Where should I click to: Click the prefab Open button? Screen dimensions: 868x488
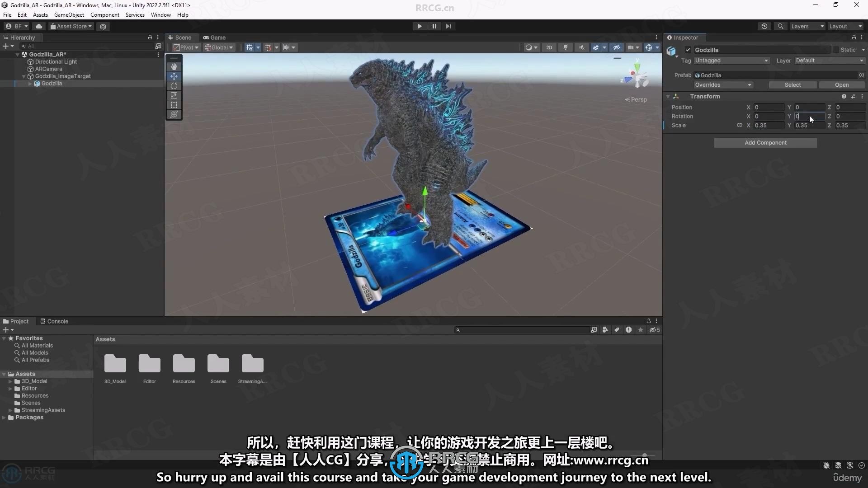pyautogui.click(x=841, y=85)
